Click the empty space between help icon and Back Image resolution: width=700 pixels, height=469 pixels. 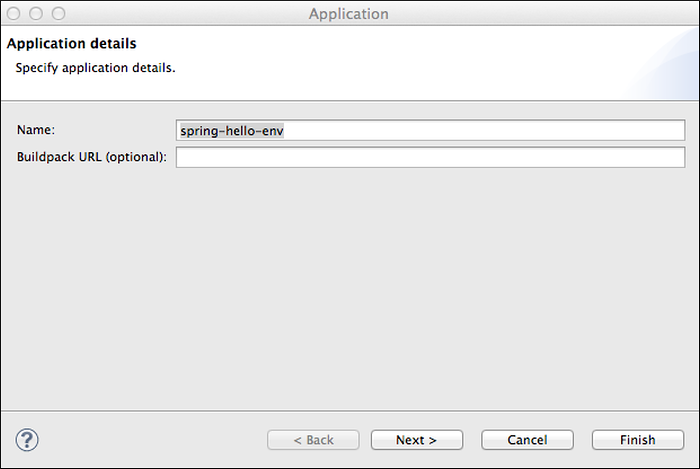[x=150, y=440]
